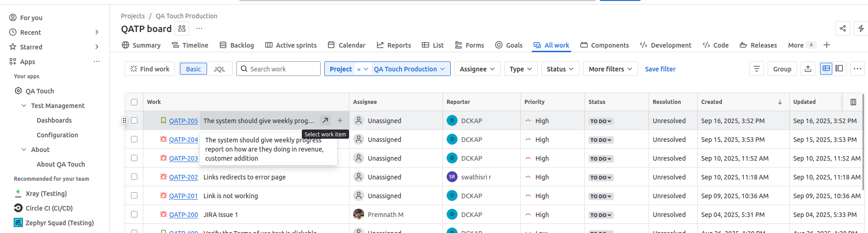Open the team members icon beside QATP board
This screenshot has height=233, width=868.
click(182, 28)
